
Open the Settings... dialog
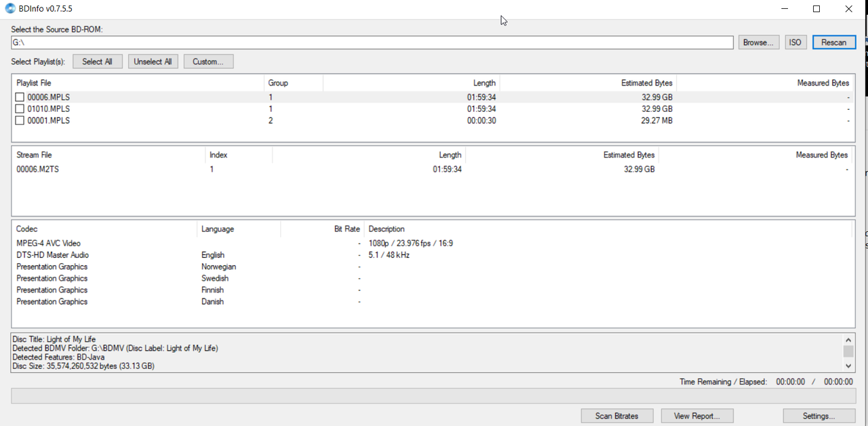tap(819, 416)
